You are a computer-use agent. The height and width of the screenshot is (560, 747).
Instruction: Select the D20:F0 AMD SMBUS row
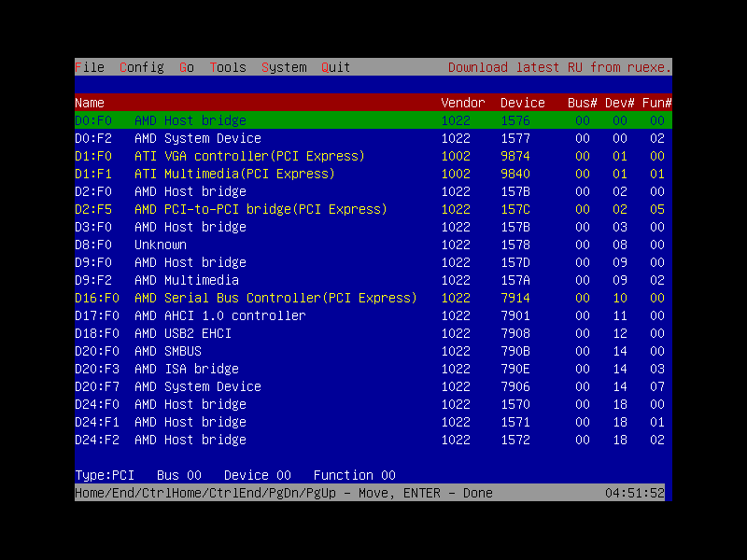pos(373,351)
